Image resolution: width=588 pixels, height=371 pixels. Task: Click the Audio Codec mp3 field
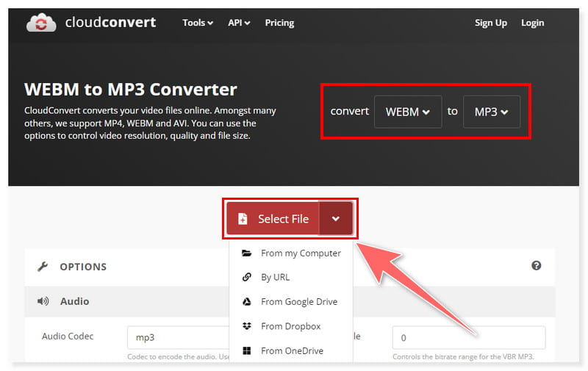[x=178, y=337]
